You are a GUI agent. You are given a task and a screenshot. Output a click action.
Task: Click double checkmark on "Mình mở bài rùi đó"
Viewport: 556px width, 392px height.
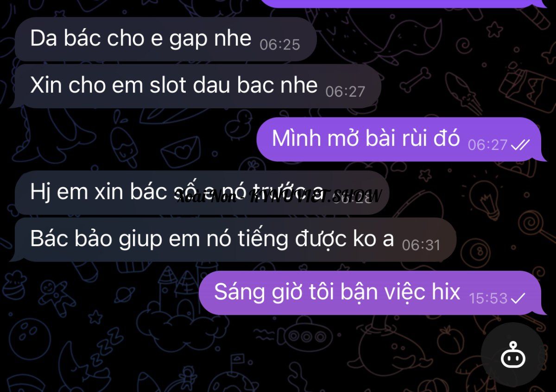click(520, 145)
